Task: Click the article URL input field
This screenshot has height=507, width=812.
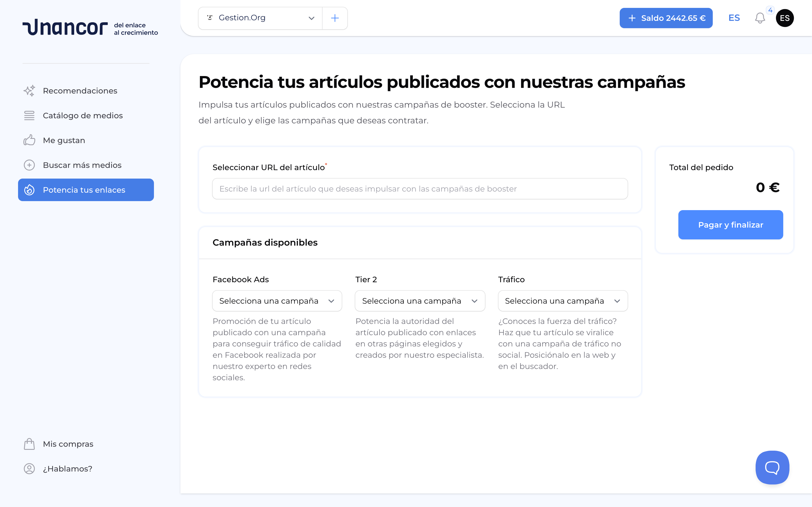Action: pyautogui.click(x=420, y=188)
